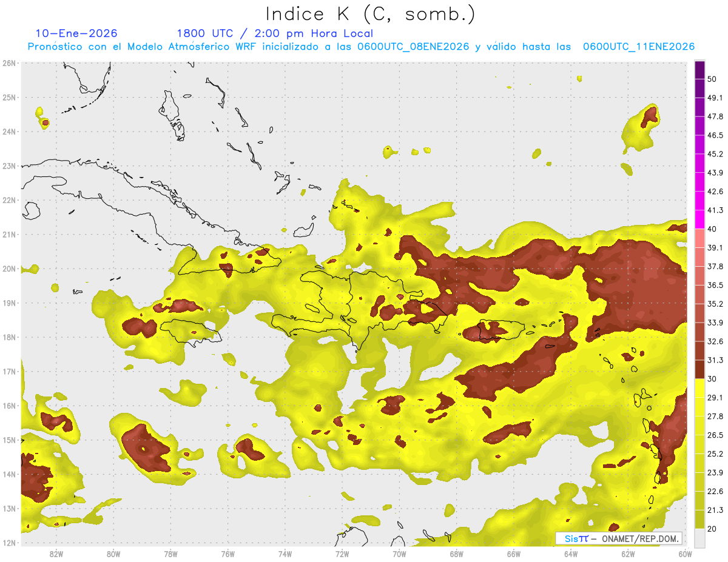Click the "22N" latitude label
This screenshot has height=562, width=728.
click(x=9, y=200)
